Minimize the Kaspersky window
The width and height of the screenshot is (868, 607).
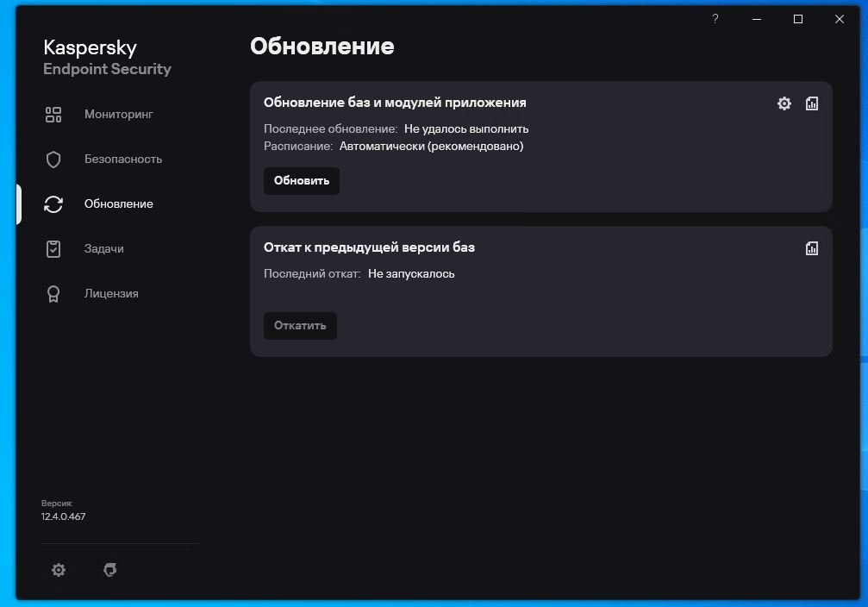[x=757, y=19]
